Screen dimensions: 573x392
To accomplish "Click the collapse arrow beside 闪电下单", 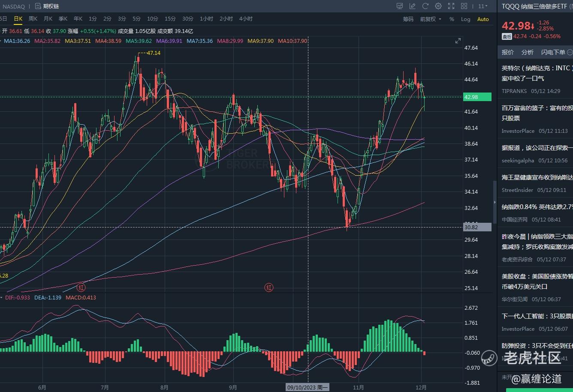I will coord(570,52).
